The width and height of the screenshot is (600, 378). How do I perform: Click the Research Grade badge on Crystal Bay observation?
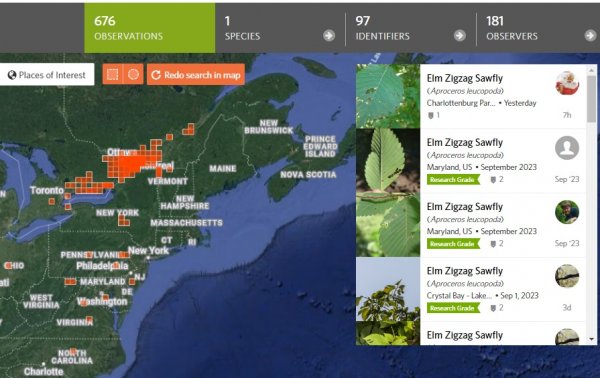tap(453, 308)
